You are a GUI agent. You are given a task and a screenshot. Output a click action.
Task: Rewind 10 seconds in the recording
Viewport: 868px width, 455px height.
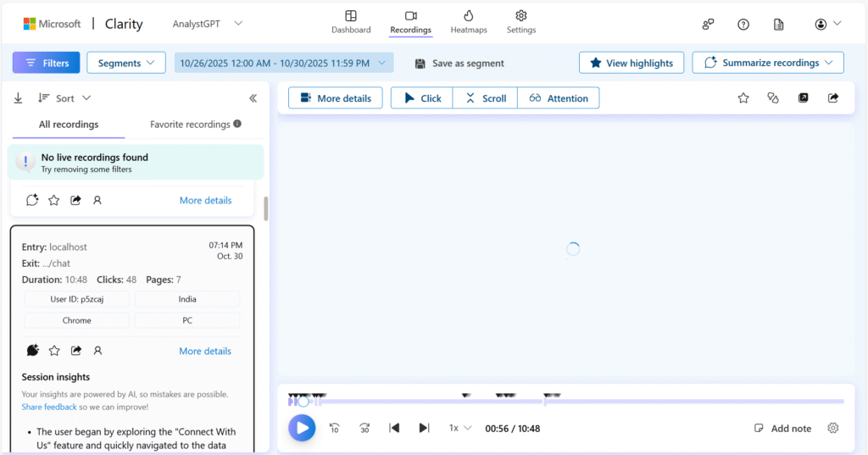point(334,428)
